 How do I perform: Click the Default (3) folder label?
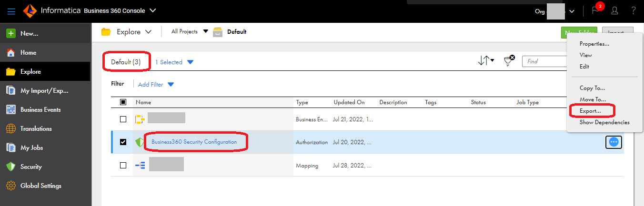pyautogui.click(x=126, y=62)
